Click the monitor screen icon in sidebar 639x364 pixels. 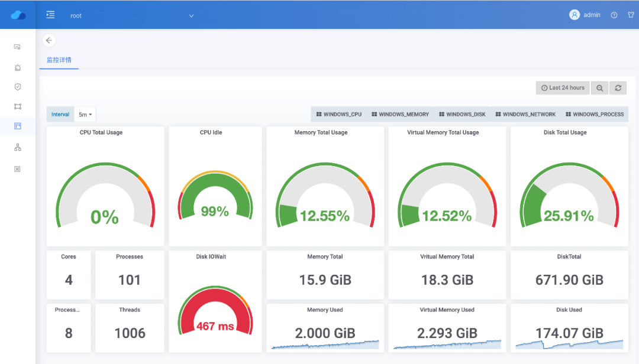[18, 47]
